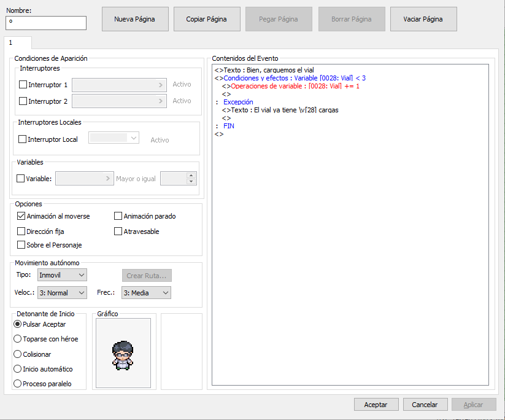This screenshot has width=505, height=420.
Task: Open the Interruptor Local dropdown
Action: pyautogui.click(x=113, y=138)
